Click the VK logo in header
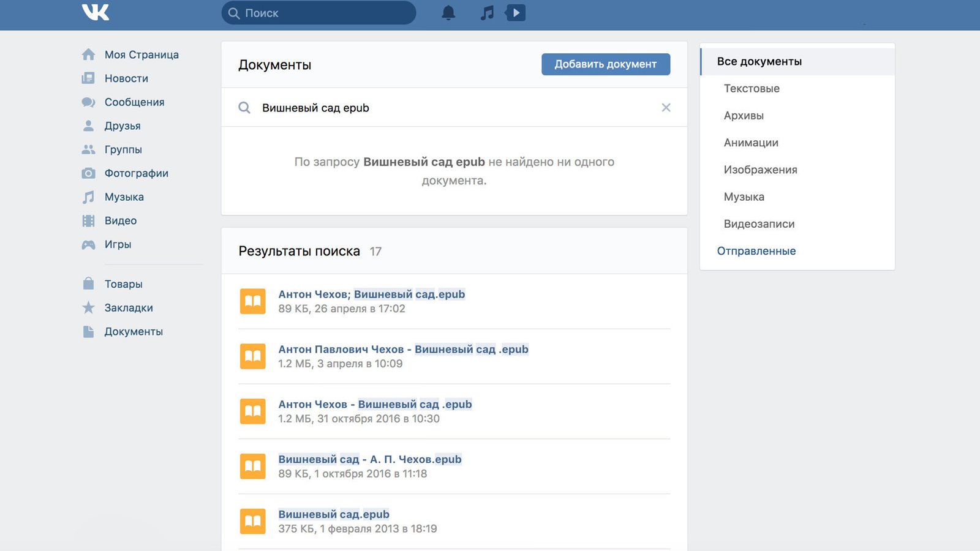This screenshot has width=980, height=551. (96, 12)
